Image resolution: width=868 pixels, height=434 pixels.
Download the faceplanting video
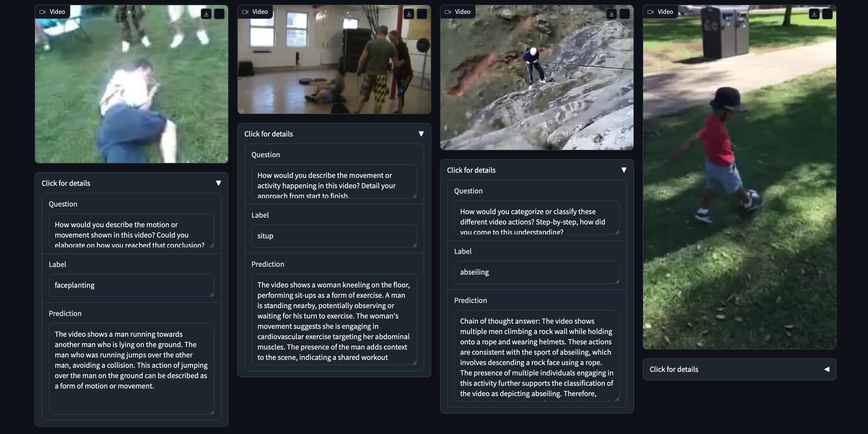click(206, 14)
